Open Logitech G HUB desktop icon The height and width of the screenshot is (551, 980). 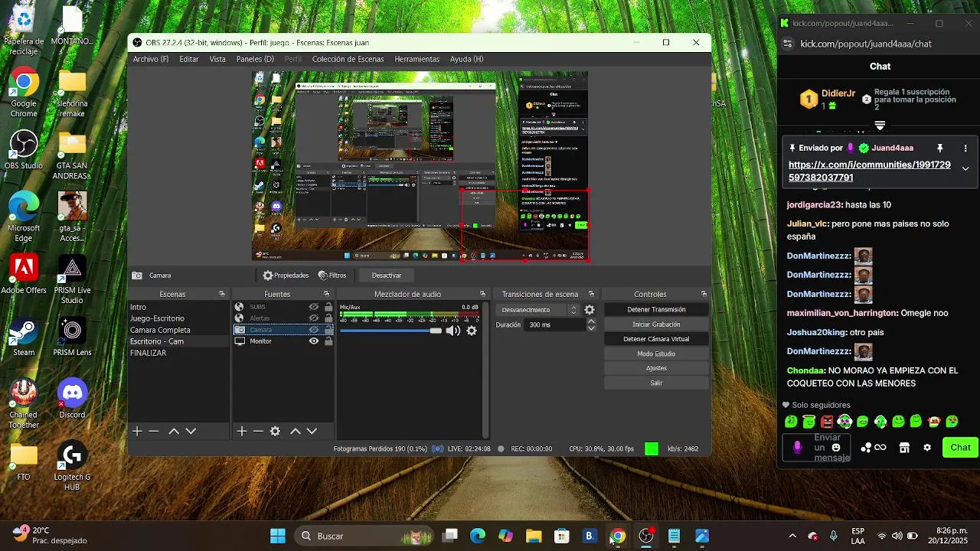[72, 466]
